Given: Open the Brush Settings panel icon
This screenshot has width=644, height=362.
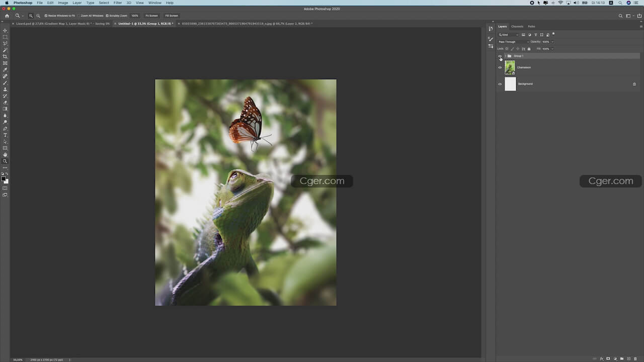Looking at the screenshot, I should pos(491,38).
